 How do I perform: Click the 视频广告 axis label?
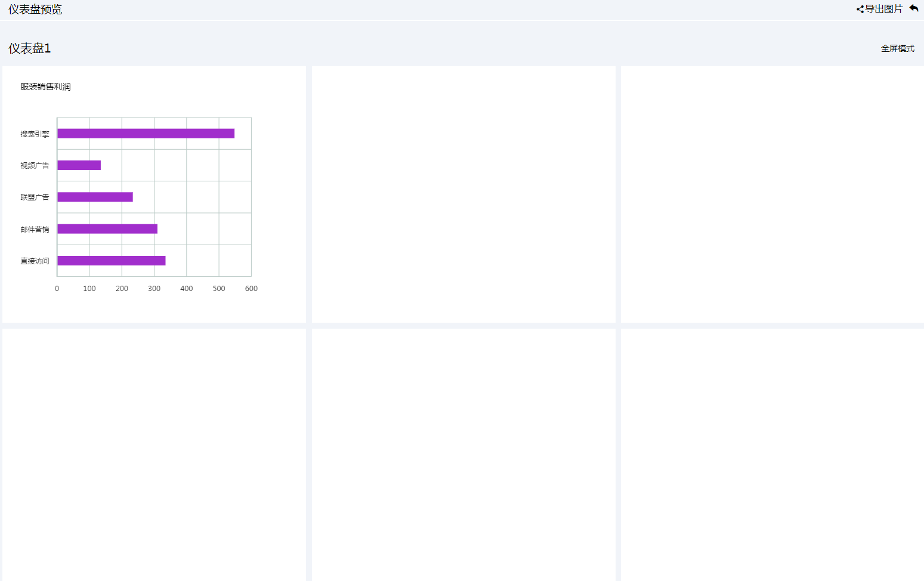35,166
